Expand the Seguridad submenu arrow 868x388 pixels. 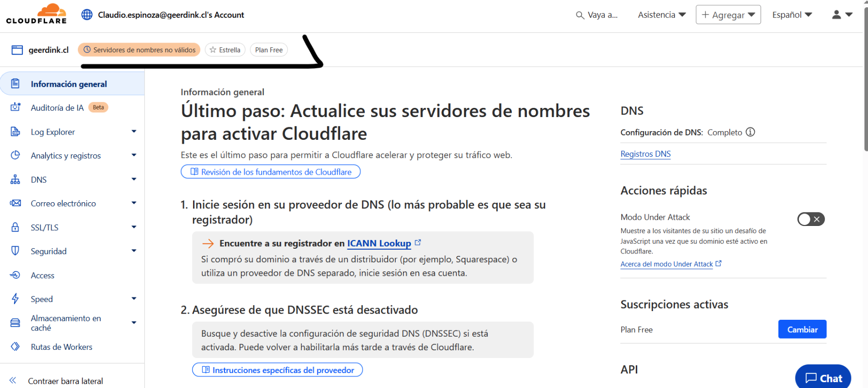134,251
